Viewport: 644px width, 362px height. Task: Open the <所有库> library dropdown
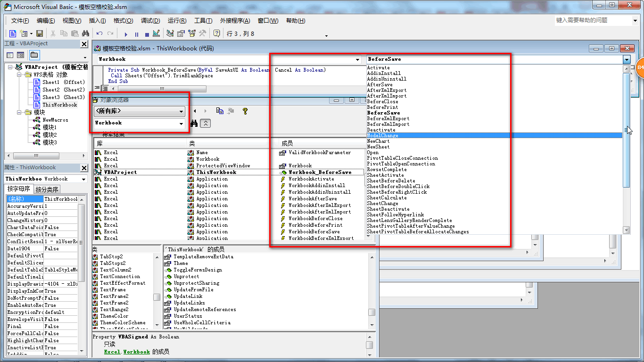pyautogui.click(x=180, y=112)
